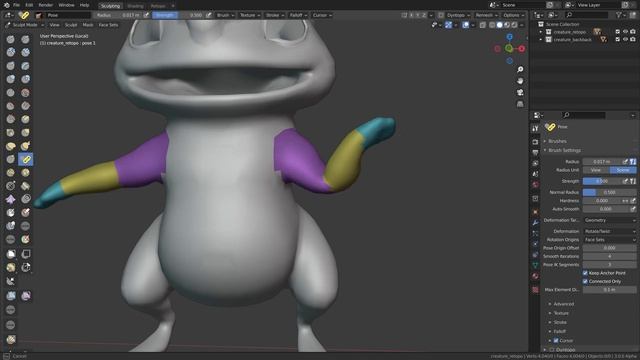Viewport: 640px width, 360px height.
Task: Open the Face Sets menu
Action: (x=108, y=25)
